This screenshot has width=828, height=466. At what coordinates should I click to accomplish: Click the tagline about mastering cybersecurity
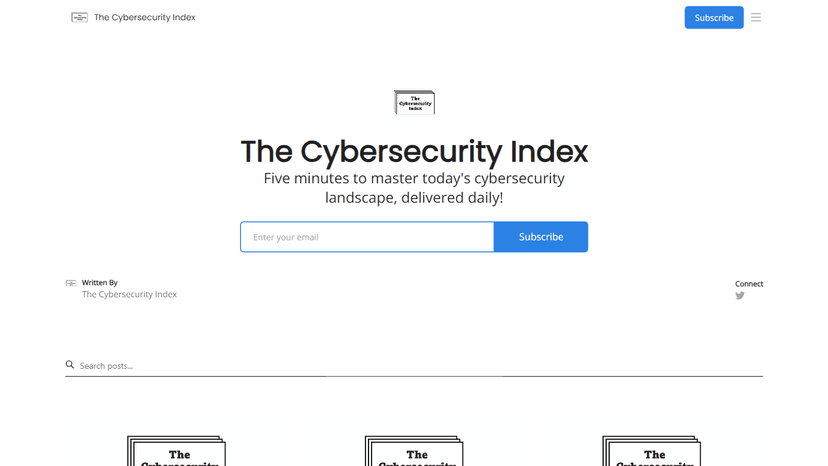(x=414, y=188)
